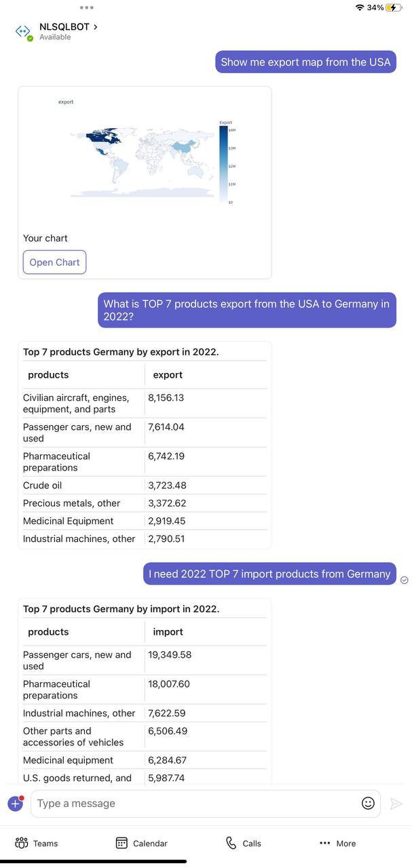
Task: Select the 'products' header in export table
Action: click(x=48, y=375)
